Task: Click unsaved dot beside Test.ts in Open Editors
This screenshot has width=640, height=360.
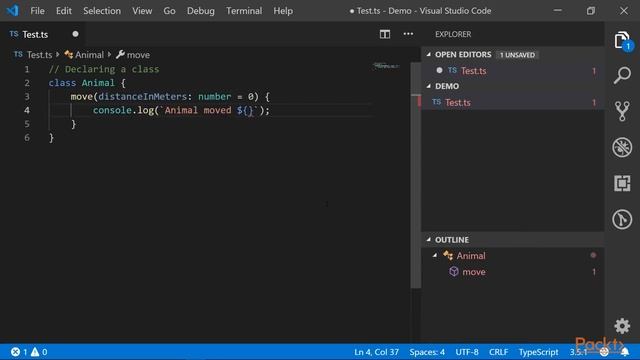Action: (x=439, y=70)
